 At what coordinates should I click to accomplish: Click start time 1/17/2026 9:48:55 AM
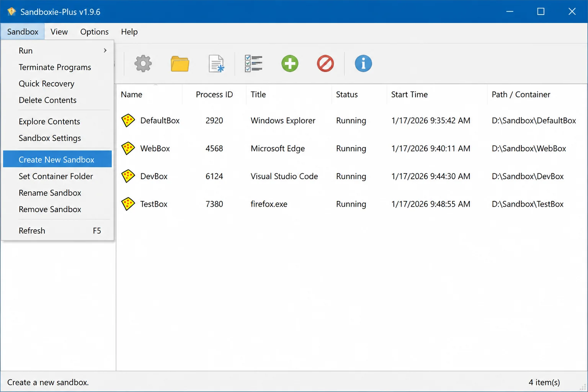(431, 204)
